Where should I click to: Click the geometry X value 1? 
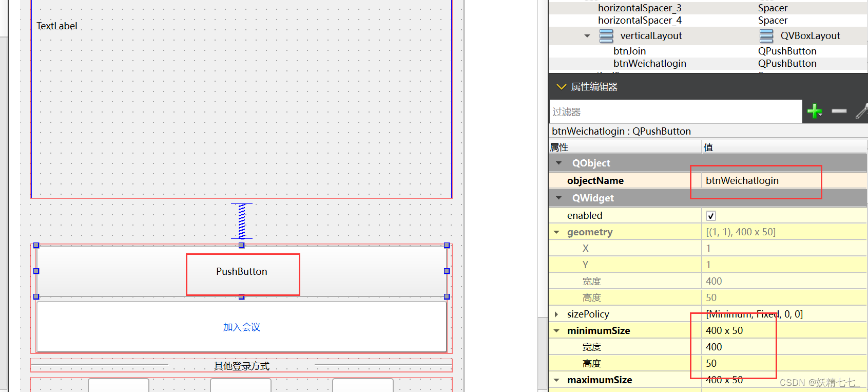click(784, 249)
